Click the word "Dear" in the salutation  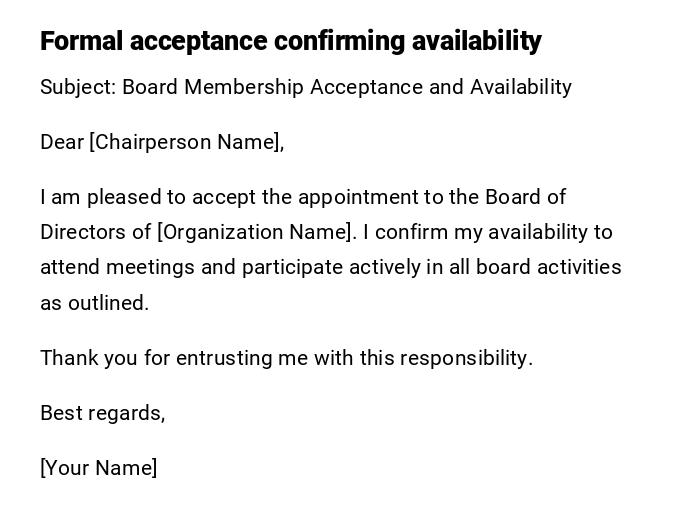coord(62,142)
